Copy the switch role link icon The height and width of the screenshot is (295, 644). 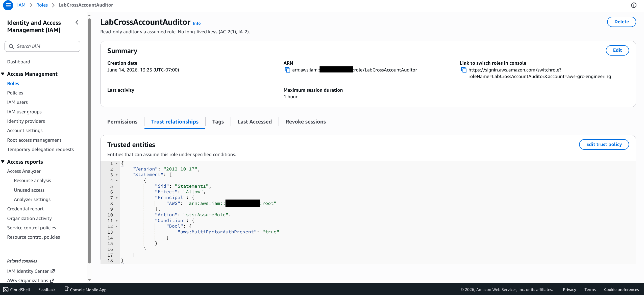tap(464, 70)
